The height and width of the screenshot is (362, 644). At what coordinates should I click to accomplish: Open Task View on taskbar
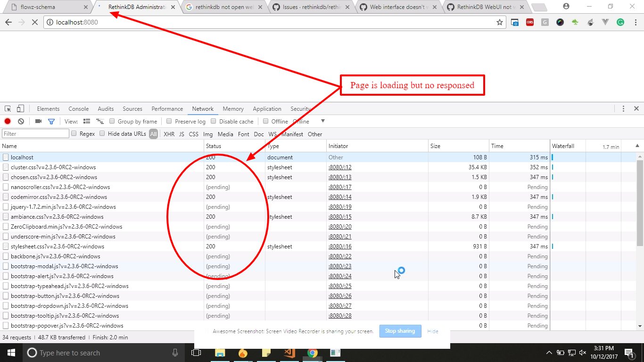tap(196, 353)
